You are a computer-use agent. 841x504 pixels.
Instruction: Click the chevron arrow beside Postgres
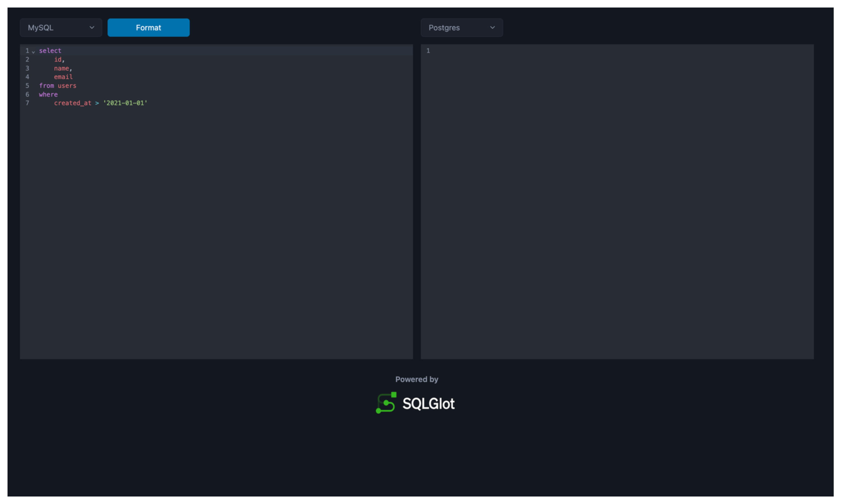[492, 28]
